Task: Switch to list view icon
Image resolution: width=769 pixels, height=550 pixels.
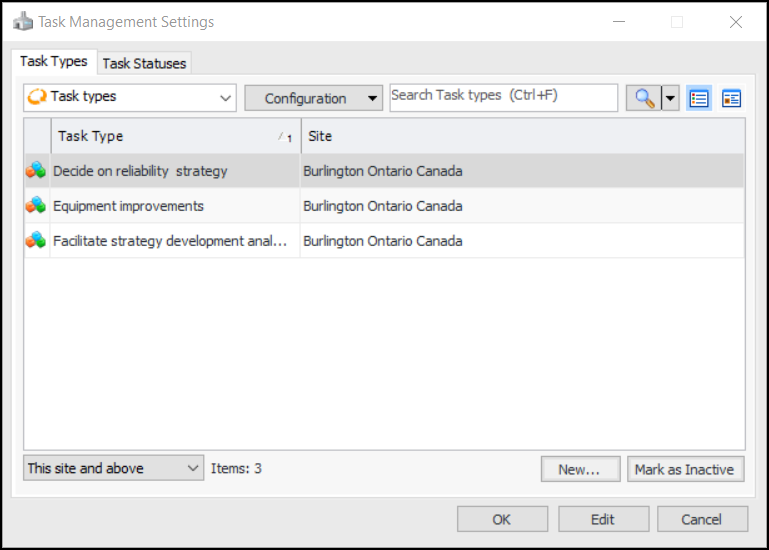Action: pyautogui.click(x=699, y=98)
